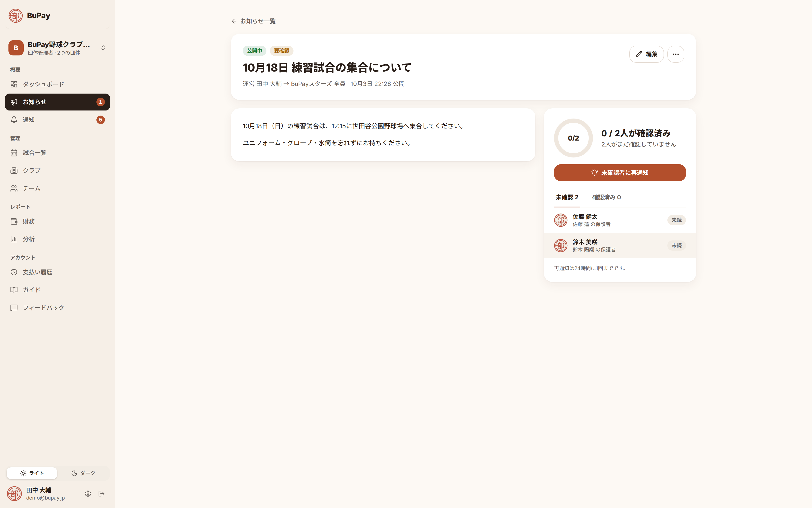Click the 未読 badge for 佐藤 健太
The image size is (812, 508).
pyautogui.click(x=676, y=220)
